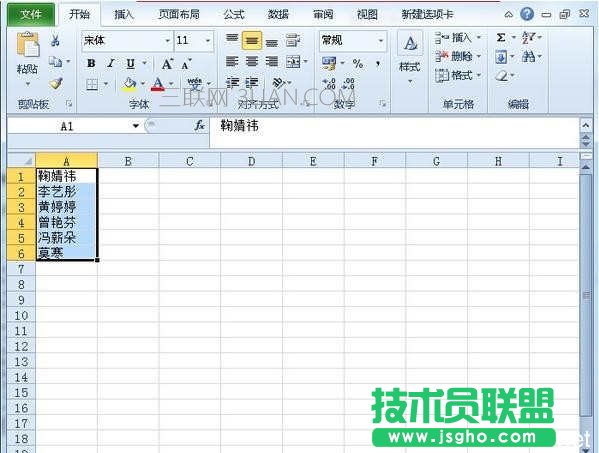
Task: Click Merge and Center icon
Action: click(293, 61)
